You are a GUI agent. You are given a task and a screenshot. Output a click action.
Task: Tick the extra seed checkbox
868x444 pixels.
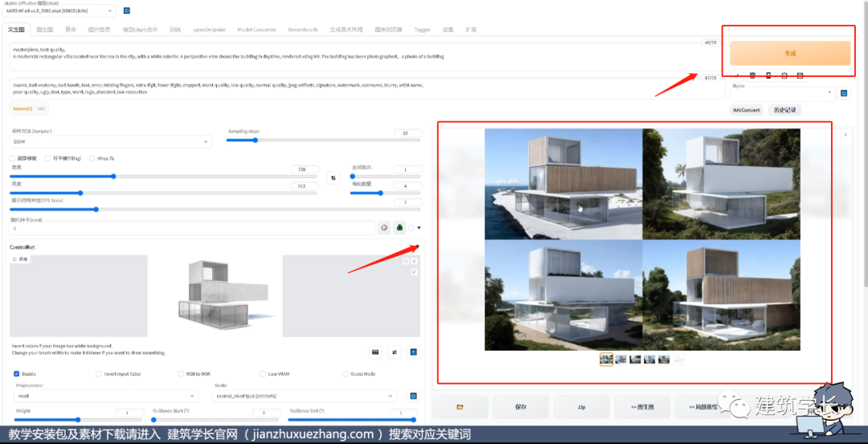tap(411, 227)
